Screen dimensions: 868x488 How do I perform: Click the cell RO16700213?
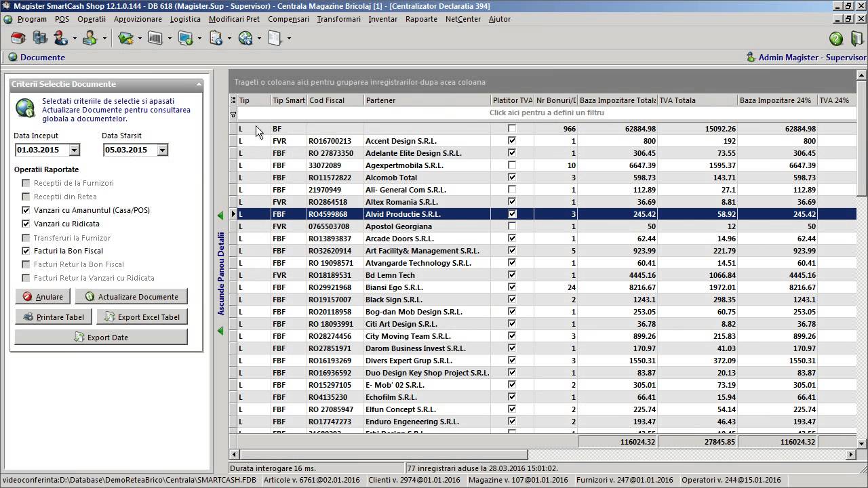click(x=335, y=141)
